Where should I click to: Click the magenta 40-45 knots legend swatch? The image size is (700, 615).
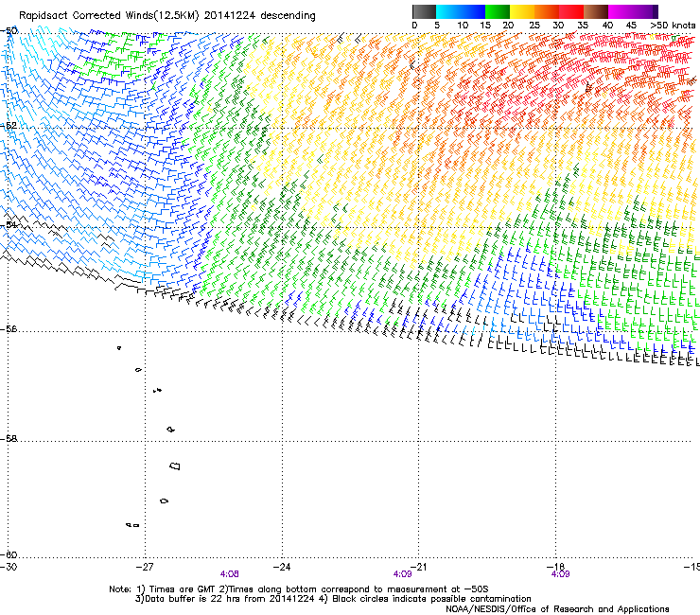(621, 11)
